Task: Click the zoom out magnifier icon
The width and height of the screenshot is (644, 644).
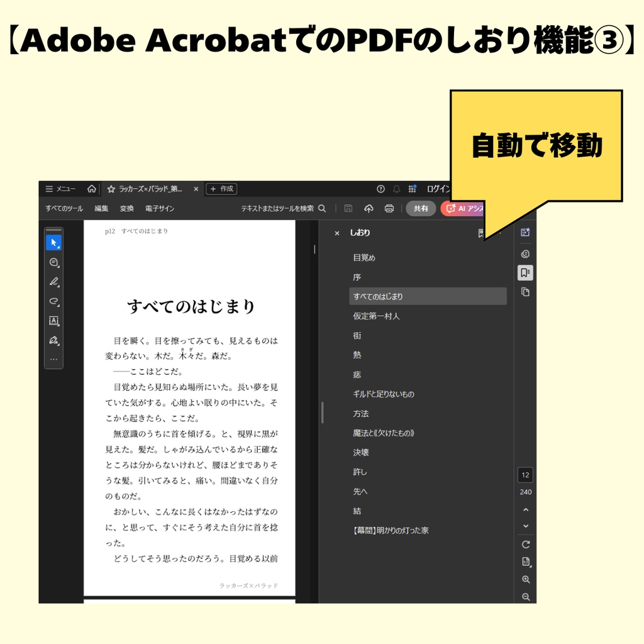Action: tap(526, 597)
